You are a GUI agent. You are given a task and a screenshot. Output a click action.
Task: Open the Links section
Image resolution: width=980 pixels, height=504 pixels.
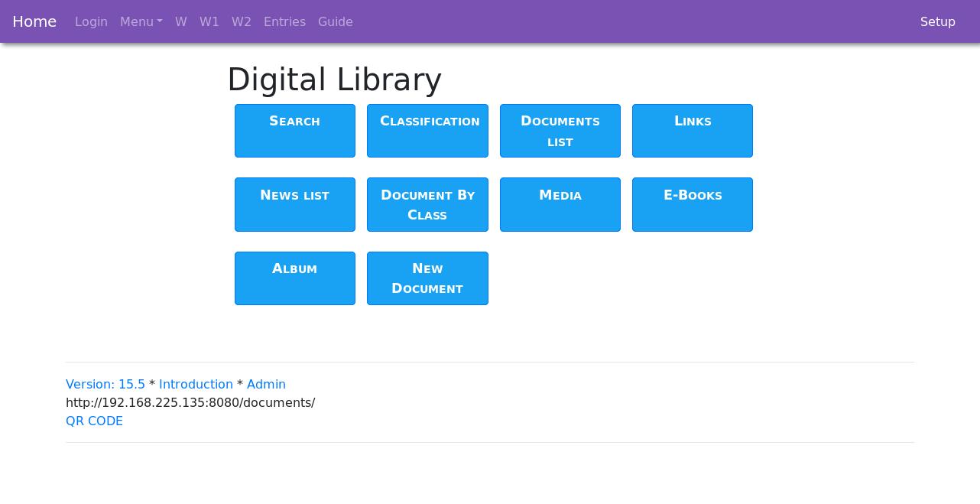[693, 131]
